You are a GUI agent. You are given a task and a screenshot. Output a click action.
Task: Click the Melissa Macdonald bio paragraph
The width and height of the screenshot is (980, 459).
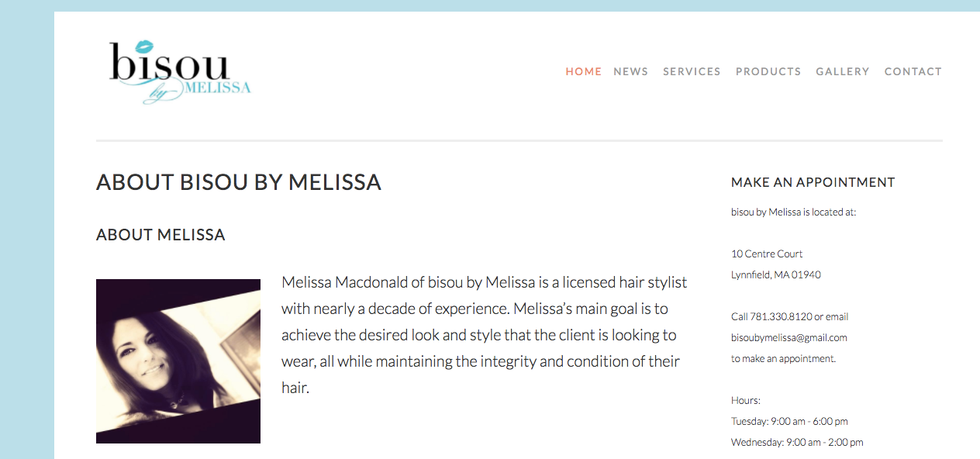click(x=484, y=334)
